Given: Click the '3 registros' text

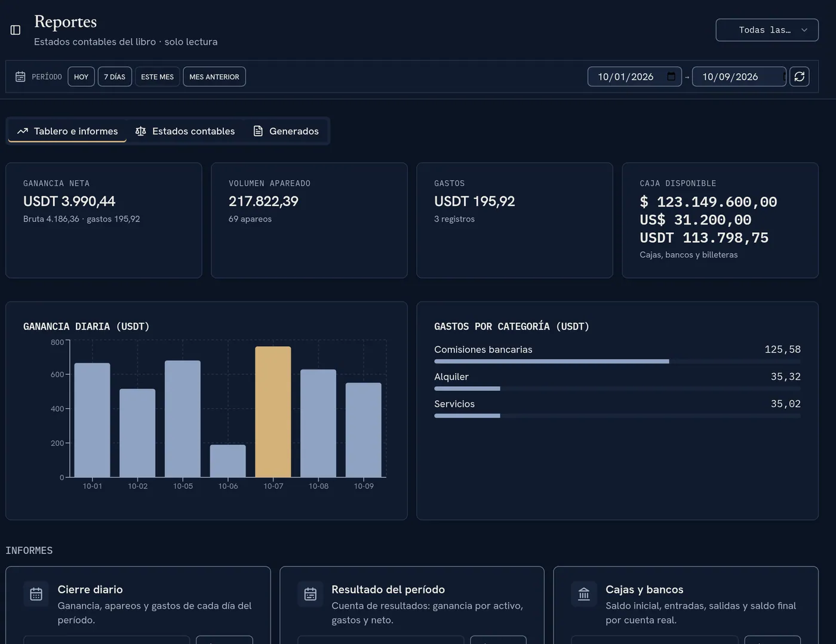Looking at the screenshot, I should (454, 219).
